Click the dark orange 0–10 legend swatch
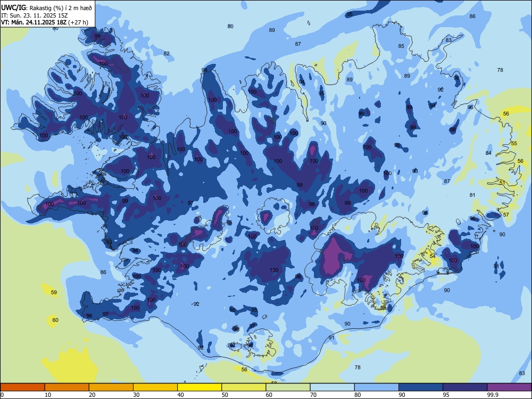Screen dimensions: 532x399 pyautogui.click(x=22, y=387)
